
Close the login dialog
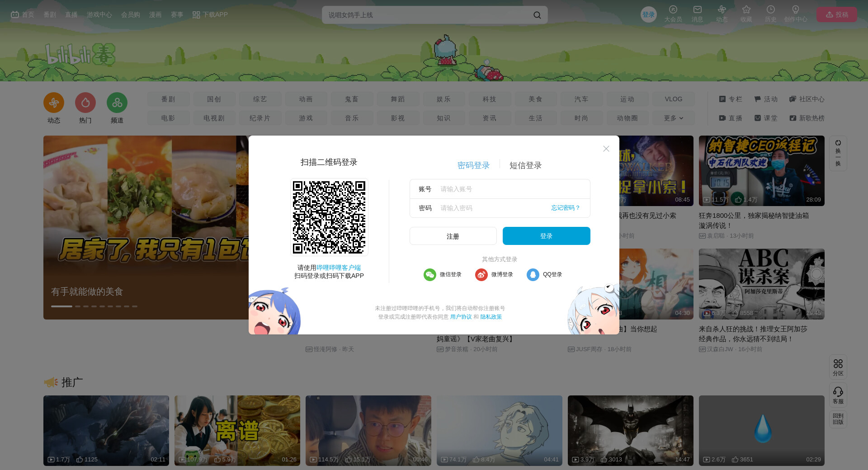coord(606,149)
